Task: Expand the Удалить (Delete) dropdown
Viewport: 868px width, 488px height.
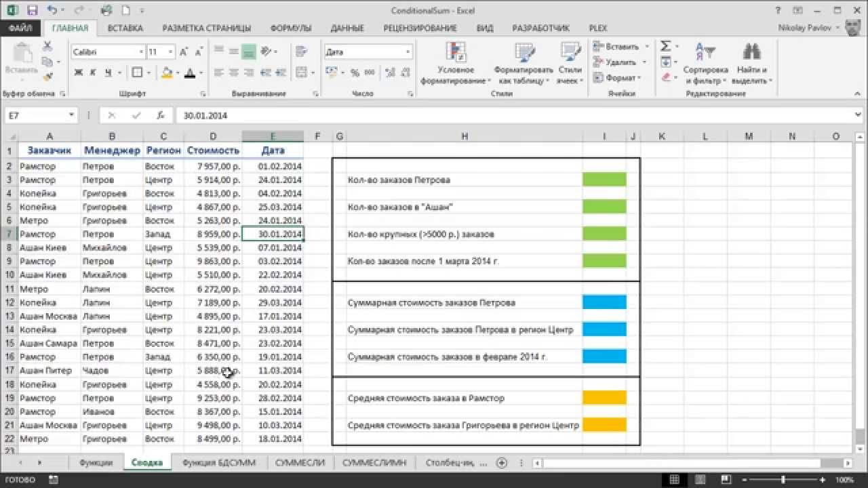Action: click(644, 62)
